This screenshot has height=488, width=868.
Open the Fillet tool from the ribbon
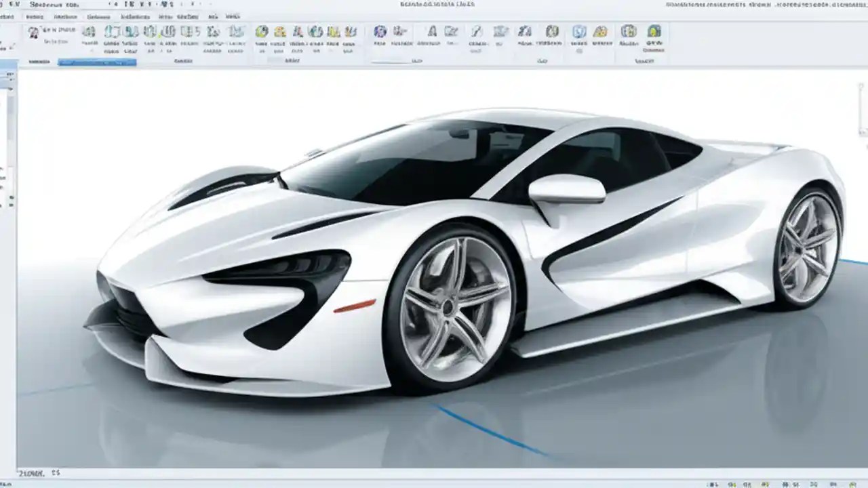click(x=156, y=32)
